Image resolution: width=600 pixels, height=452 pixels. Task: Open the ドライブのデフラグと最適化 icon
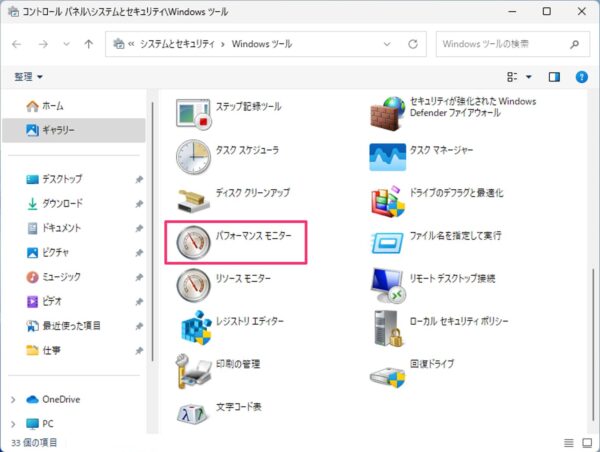click(x=388, y=201)
